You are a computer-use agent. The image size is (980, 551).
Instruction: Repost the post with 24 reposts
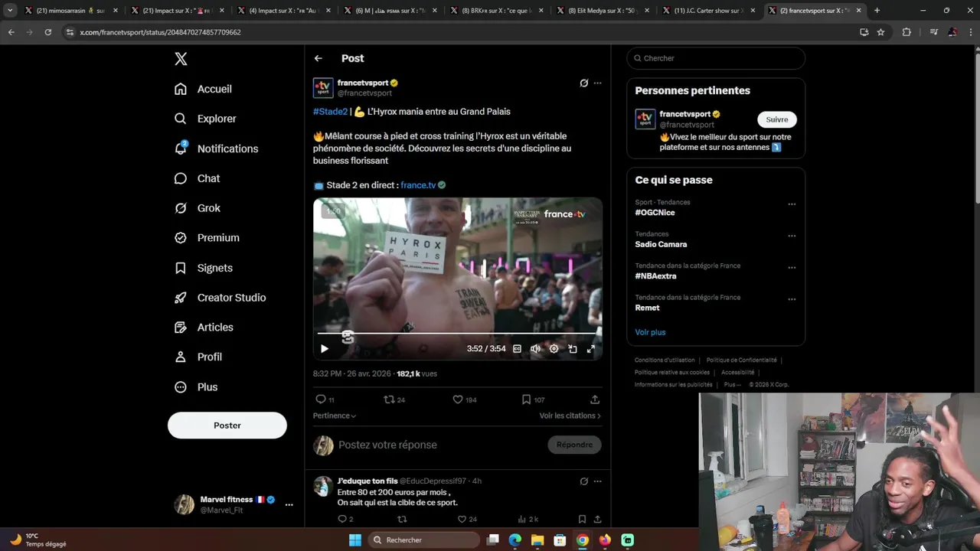click(x=394, y=399)
